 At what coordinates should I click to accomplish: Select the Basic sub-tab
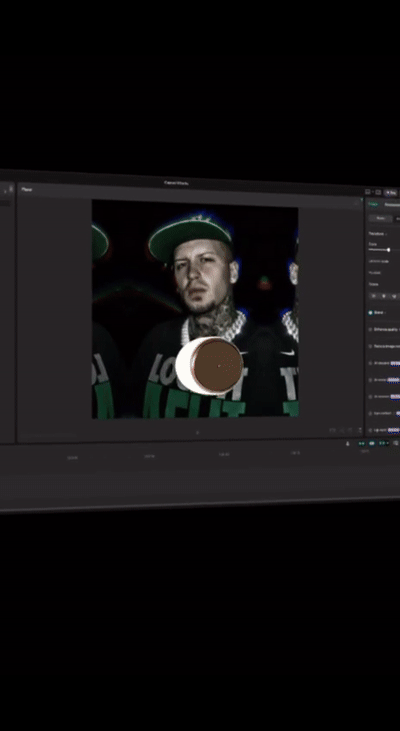(380, 218)
